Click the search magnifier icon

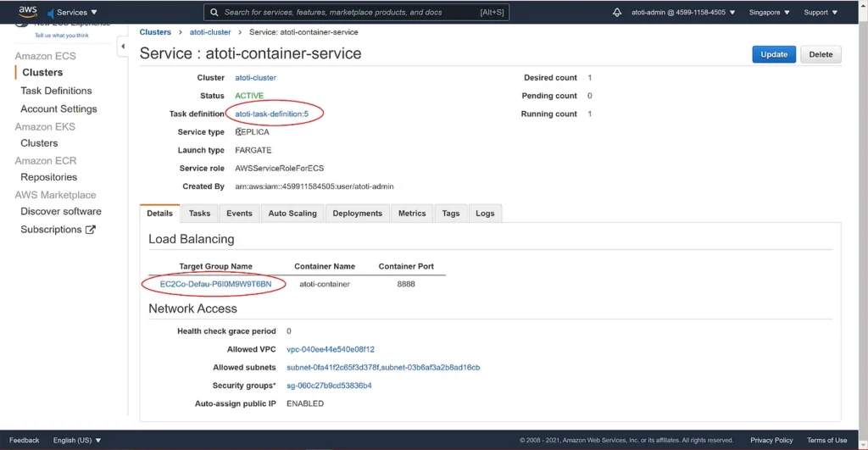pos(214,12)
